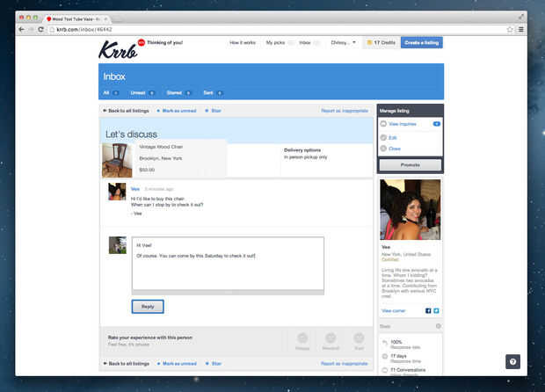Click the help question mark button

pos(512,362)
